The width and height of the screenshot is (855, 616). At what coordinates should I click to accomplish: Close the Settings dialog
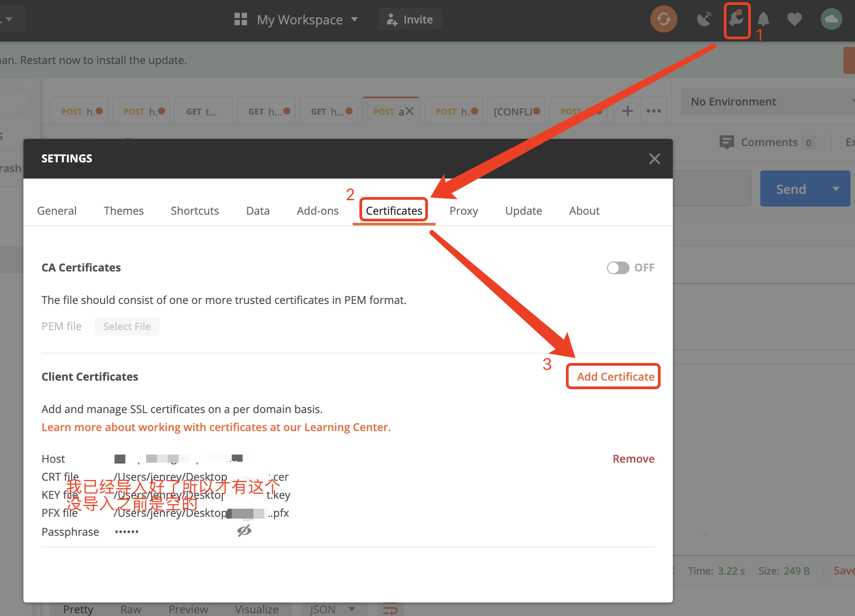654,159
